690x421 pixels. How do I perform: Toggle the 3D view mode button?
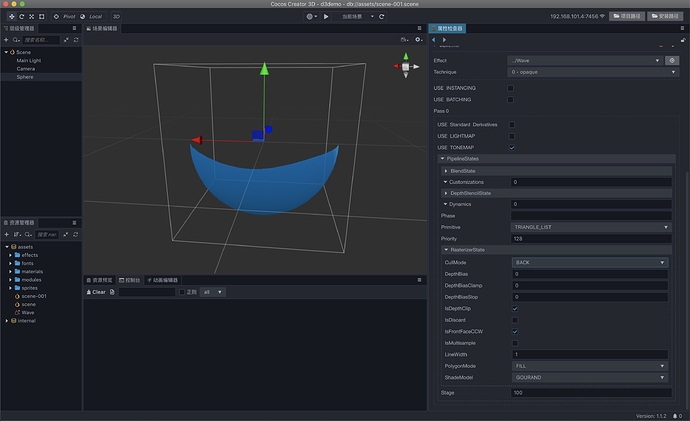(115, 17)
